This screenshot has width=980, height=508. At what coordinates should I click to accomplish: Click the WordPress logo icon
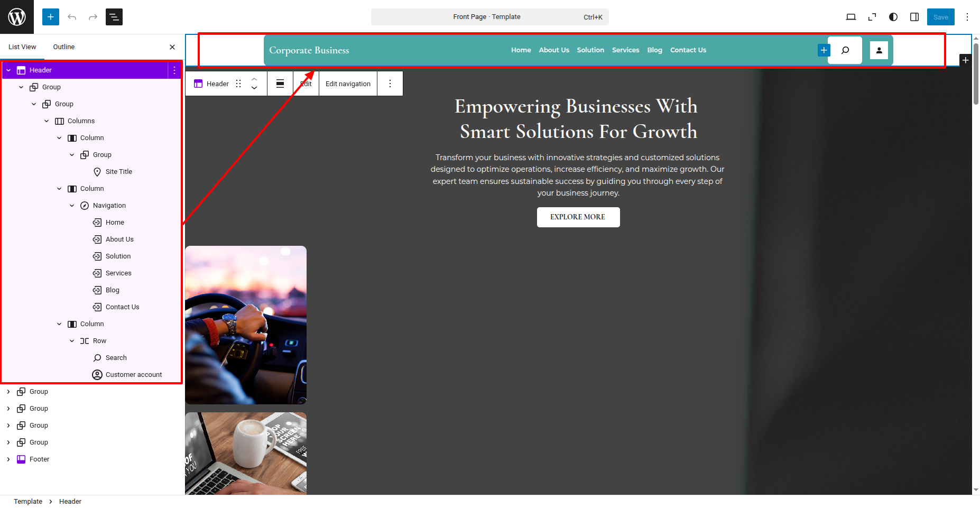point(17,17)
